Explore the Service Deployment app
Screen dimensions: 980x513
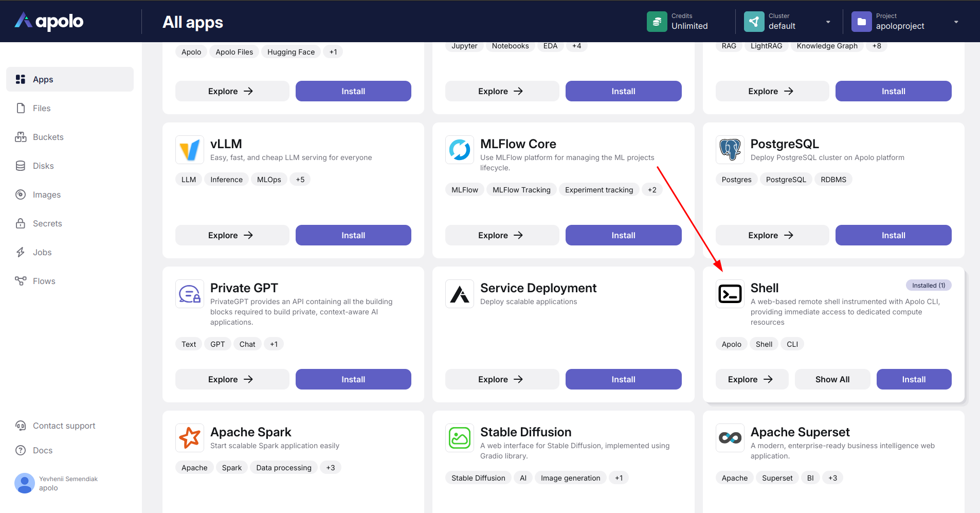(x=501, y=379)
